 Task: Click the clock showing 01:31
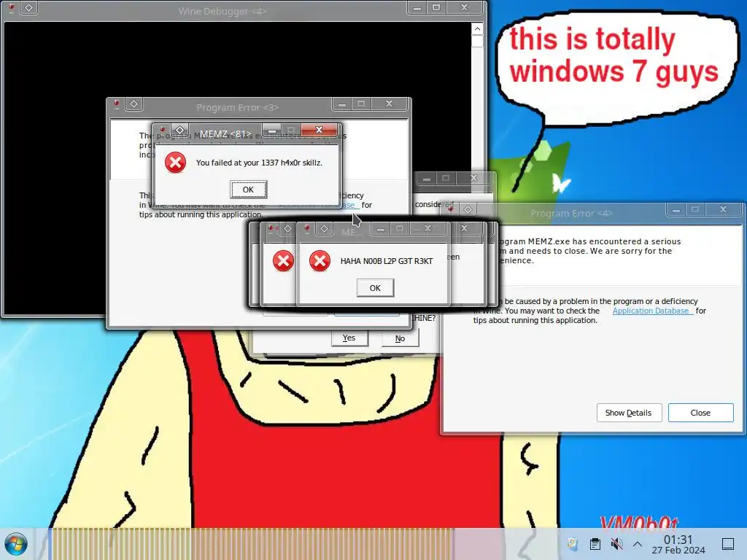(678, 540)
